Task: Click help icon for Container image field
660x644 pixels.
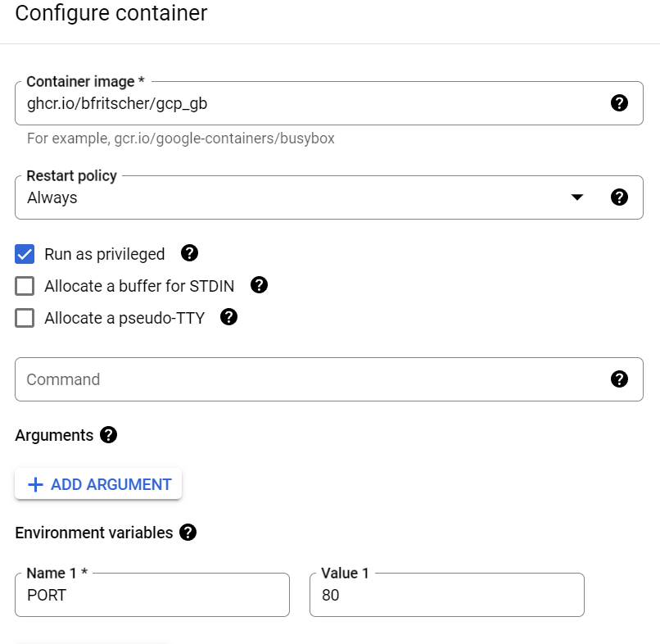Action: click(x=620, y=102)
